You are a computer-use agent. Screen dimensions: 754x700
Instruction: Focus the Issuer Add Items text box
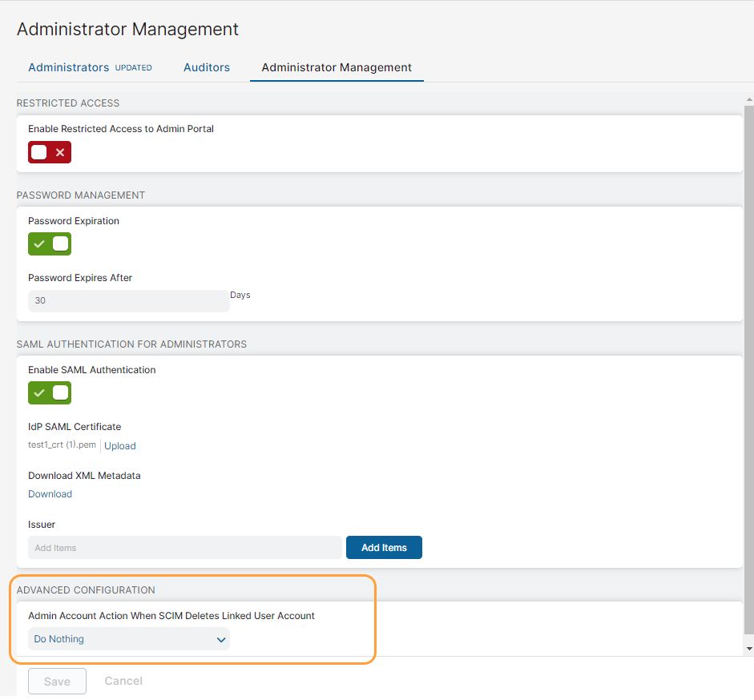point(184,548)
